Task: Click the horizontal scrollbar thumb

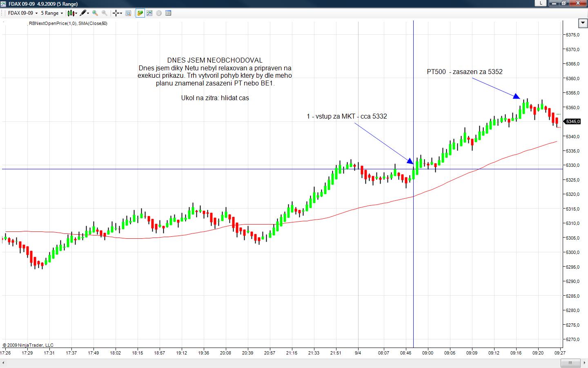Action: coord(570,363)
